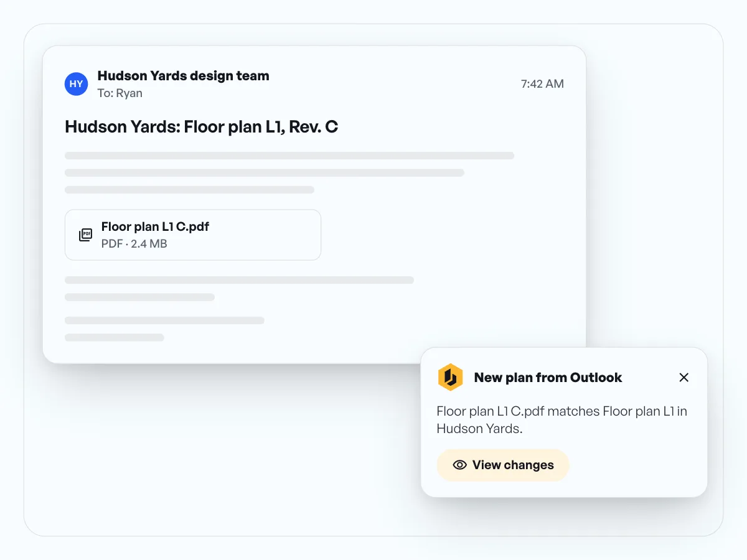Click the HY sender avatar
The width and height of the screenshot is (747, 560).
(x=76, y=84)
